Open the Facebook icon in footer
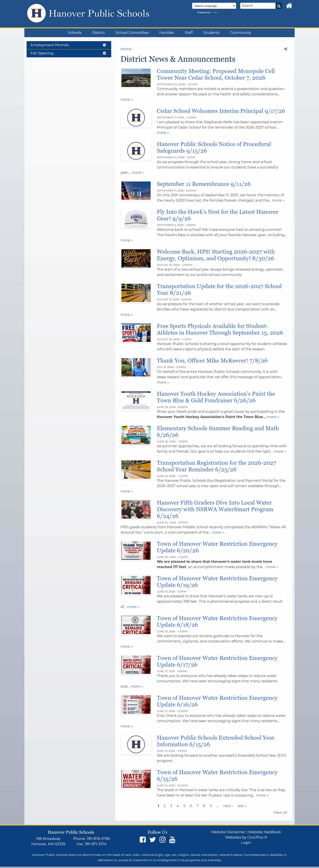Viewport: 319px width, 868px height. point(143,839)
